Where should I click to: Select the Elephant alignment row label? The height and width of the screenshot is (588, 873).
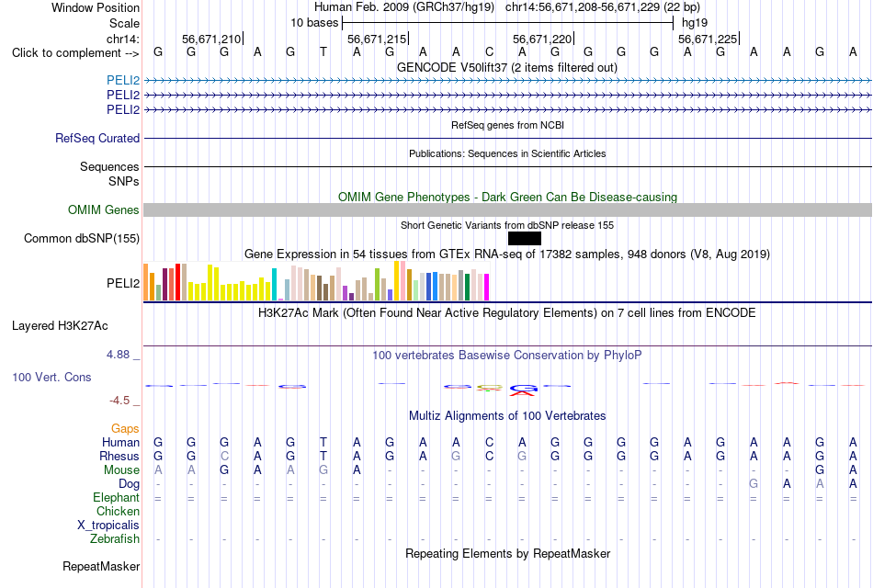116,497
